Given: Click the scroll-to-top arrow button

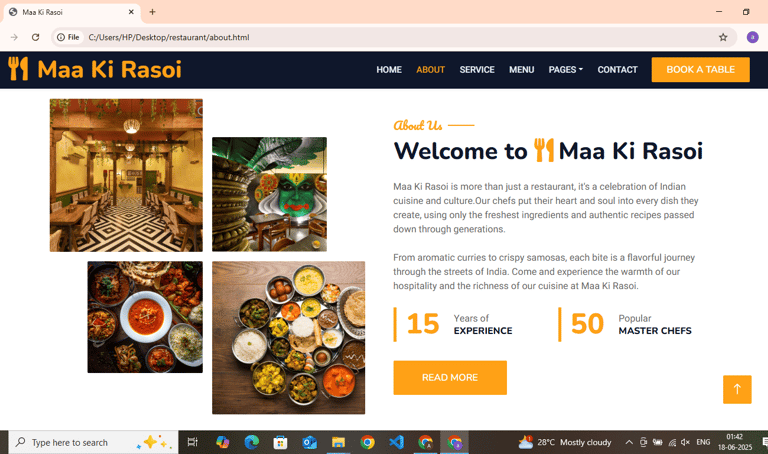Looking at the screenshot, I should pyautogui.click(x=737, y=389).
